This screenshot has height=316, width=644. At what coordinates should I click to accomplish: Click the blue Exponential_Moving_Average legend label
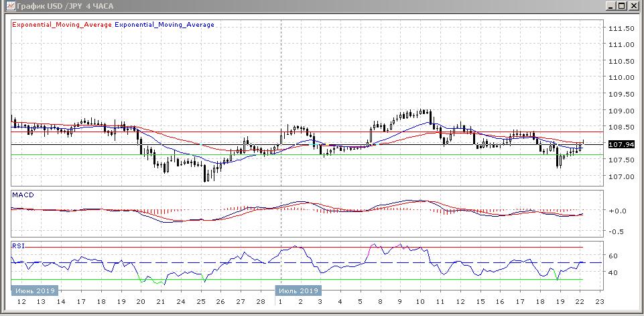tap(165, 25)
